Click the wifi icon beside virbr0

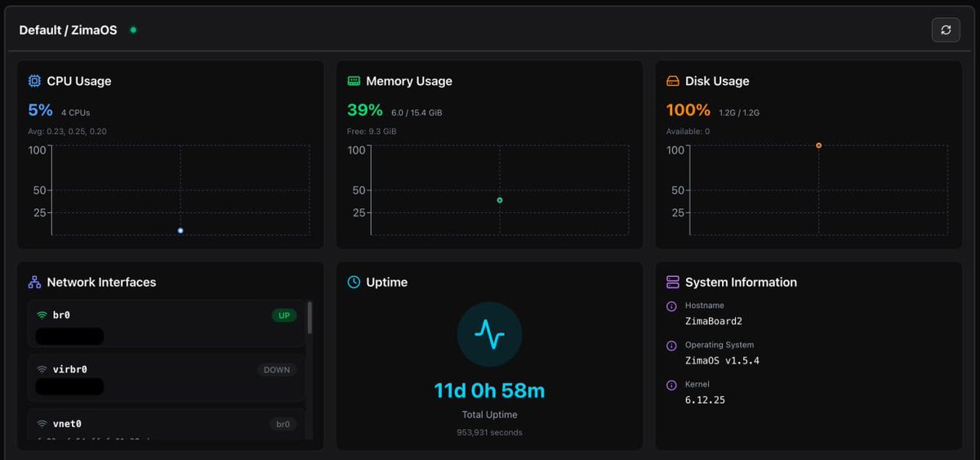click(x=42, y=369)
